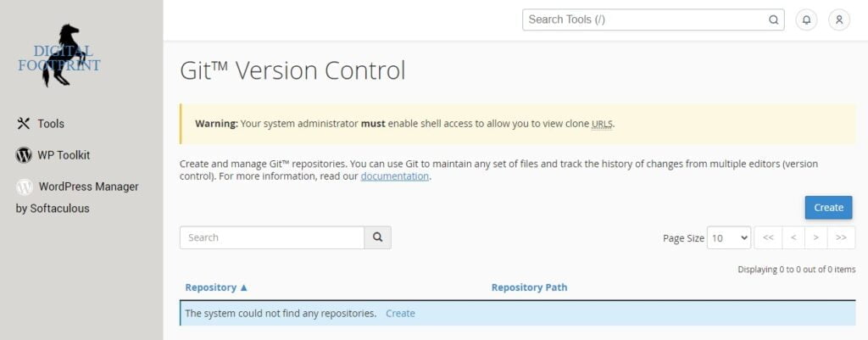
Task: Sort by Repository Path column
Action: pyautogui.click(x=529, y=287)
